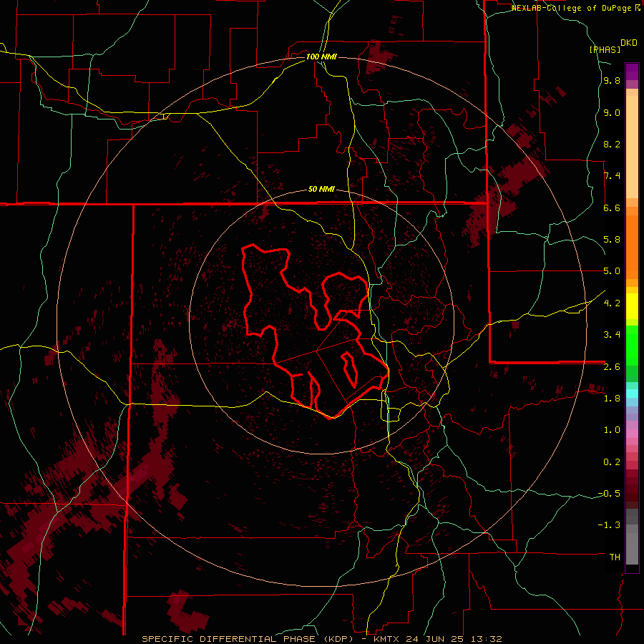The width and height of the screenshot is (644, 644).
Task: Pick the bright green band of the color scale
Action: 632,345
